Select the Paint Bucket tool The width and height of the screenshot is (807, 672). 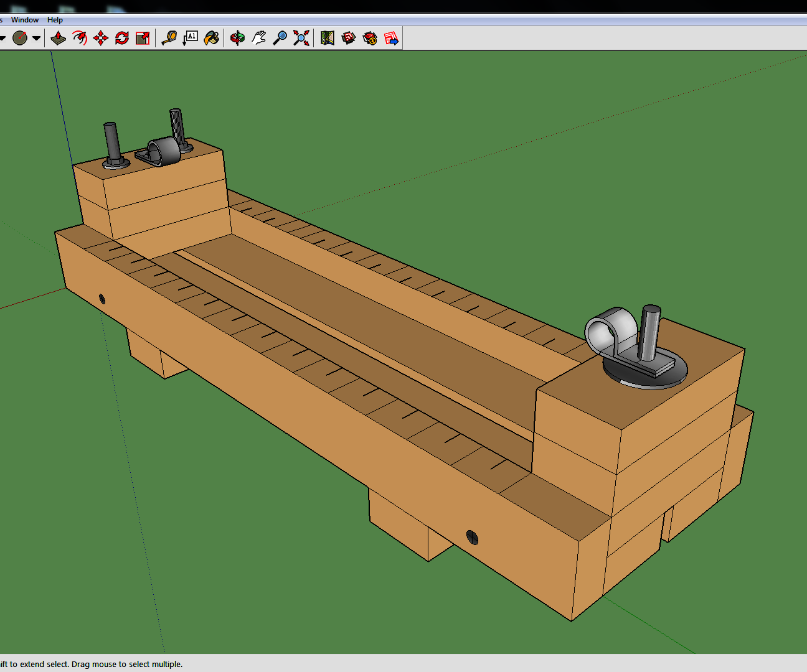point(212,39)
